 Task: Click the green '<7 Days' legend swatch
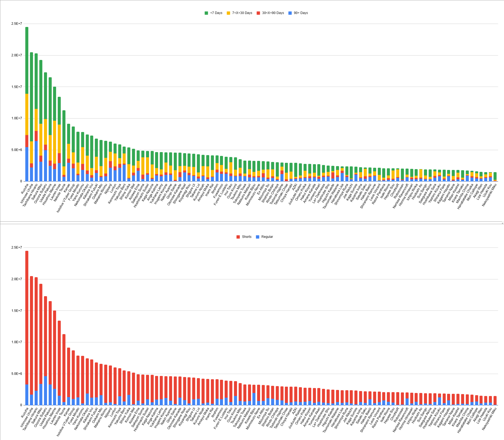click(206, 13)
